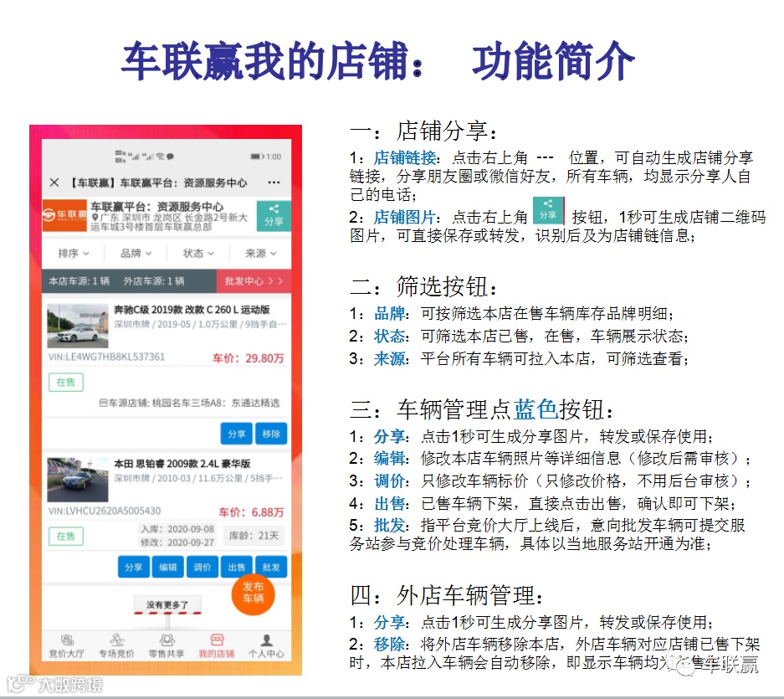
Task: Switch to 个人中心 bottom tab
Action: pyautogui.click(x=267, y=646)
